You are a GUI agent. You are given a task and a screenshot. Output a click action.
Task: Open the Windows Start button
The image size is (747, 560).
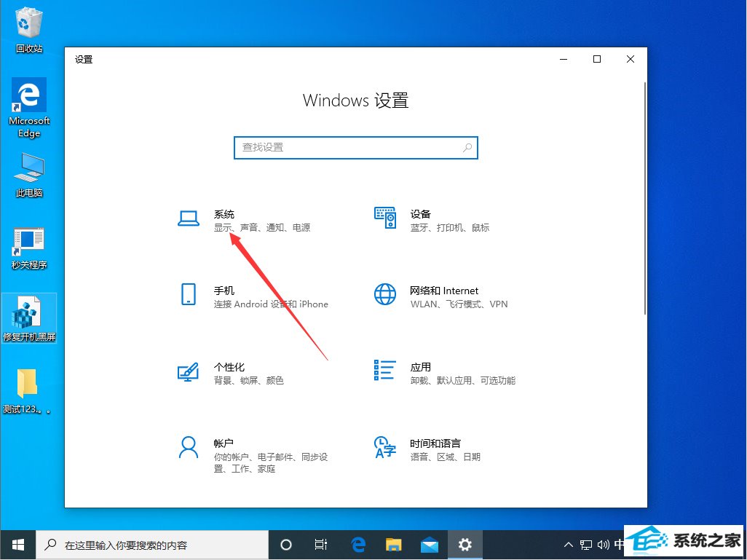tap(18, 545)
